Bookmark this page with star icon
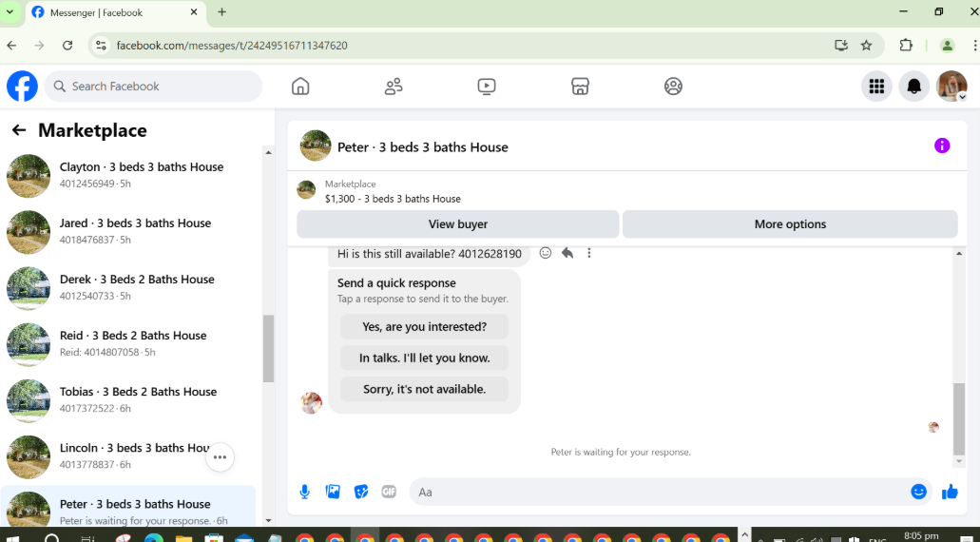The height and width of the screenshot is (542, 980). point(866,45)
